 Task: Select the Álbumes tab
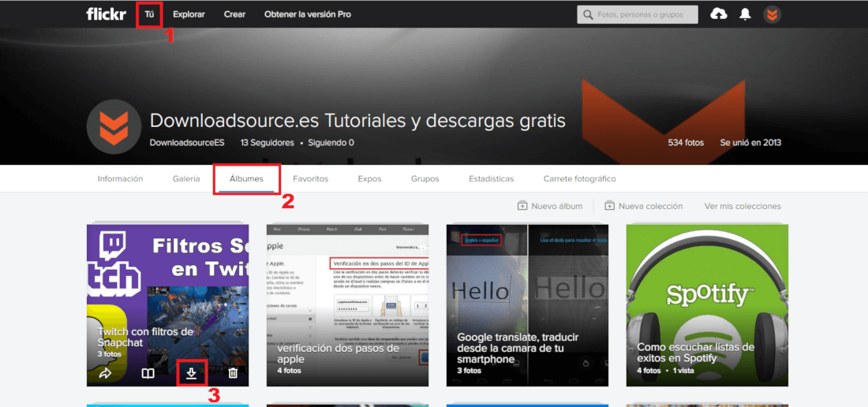click(246, 178)
